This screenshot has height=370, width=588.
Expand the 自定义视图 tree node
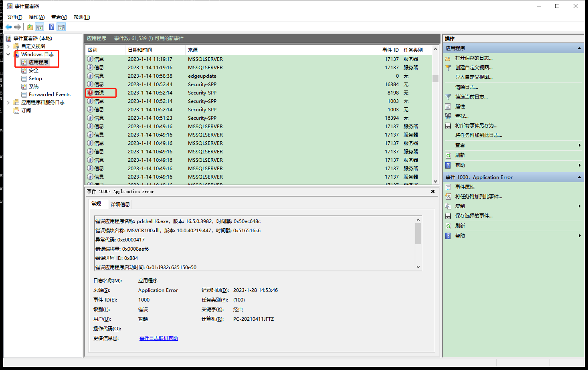[x=8, y=46]
